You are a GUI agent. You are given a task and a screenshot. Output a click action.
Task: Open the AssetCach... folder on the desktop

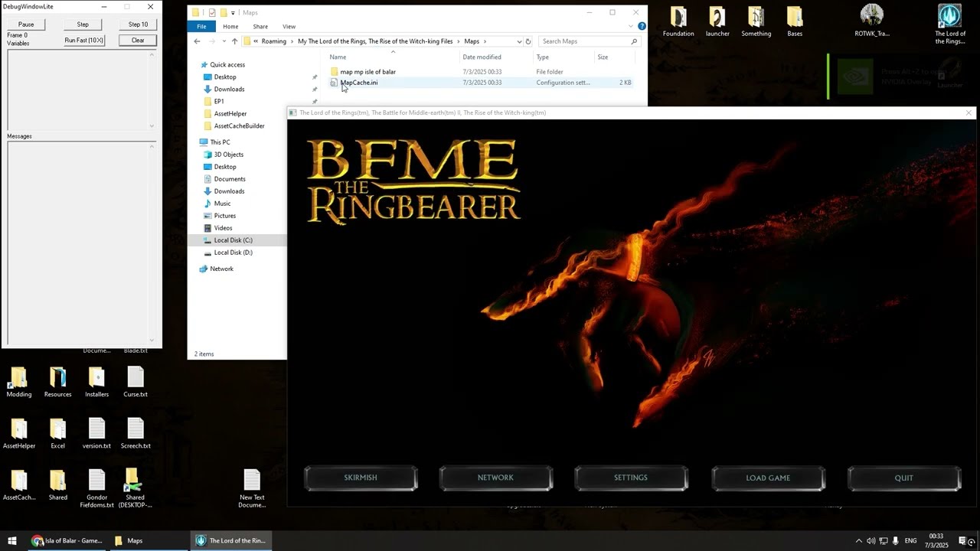(19, 485)
